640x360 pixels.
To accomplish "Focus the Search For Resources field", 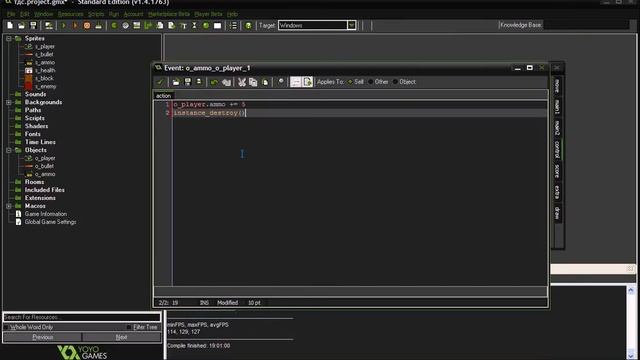I will point(82,317).
